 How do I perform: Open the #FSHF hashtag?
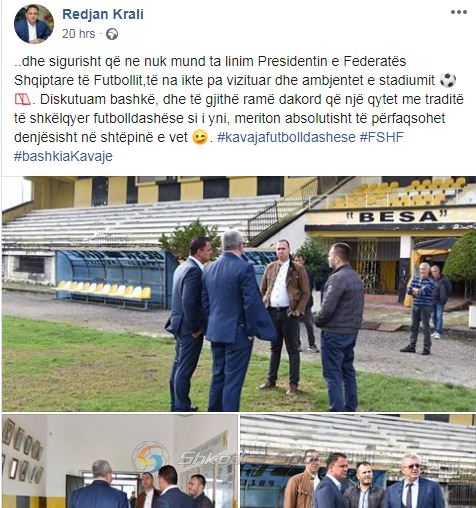pyautogui.click(x=382, y=137)
